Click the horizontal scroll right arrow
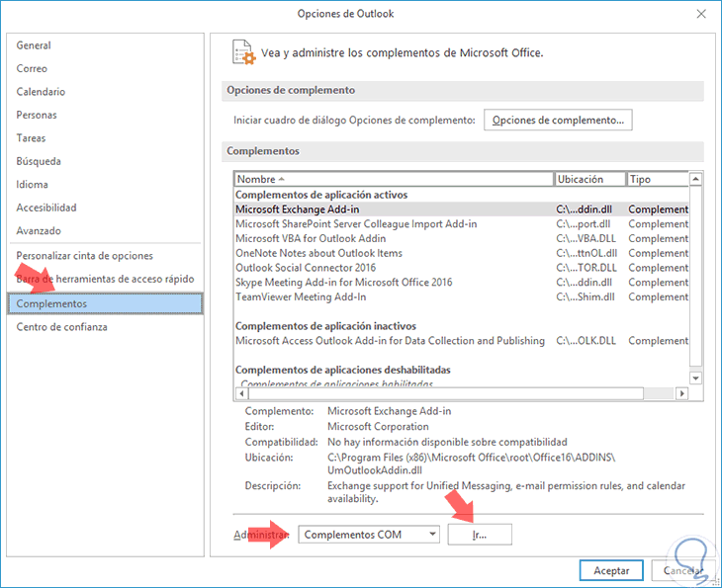 [681, 393]
